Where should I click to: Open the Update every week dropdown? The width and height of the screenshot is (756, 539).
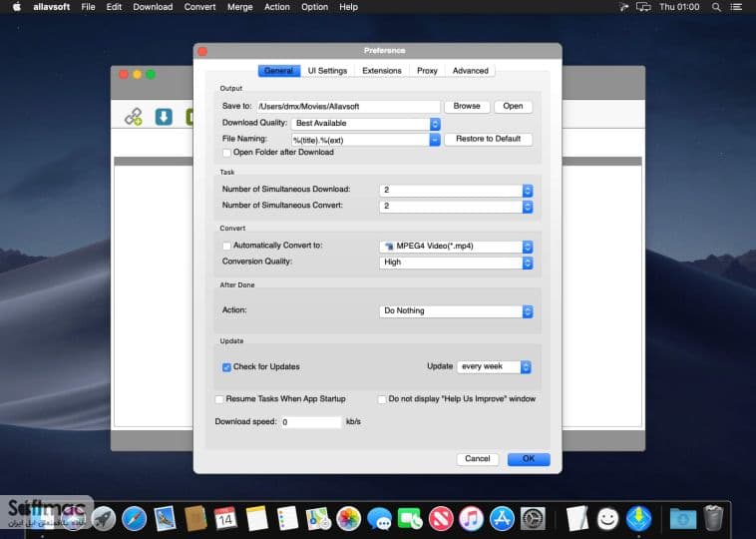pyautogui.click(x=495, y=366)
